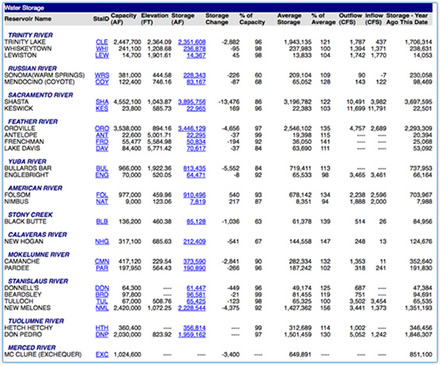Open Trinity Lake storage value 2,351,608
440x365 pixels.
[x=192, y=42]
